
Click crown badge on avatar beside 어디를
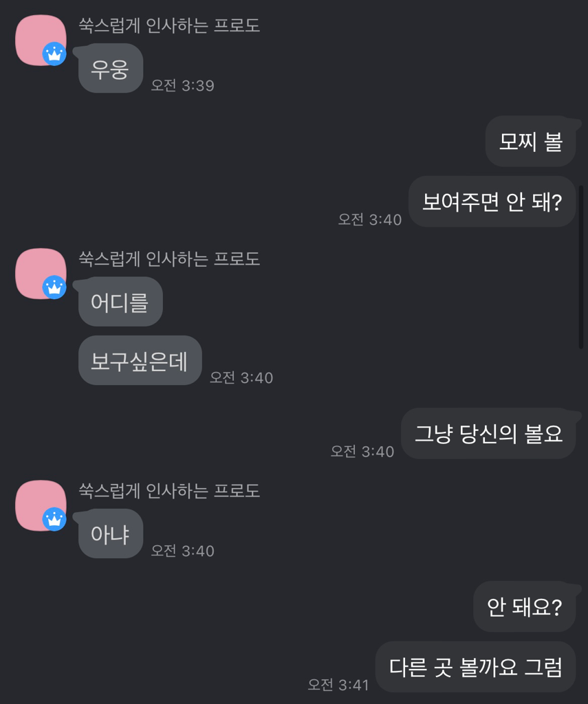pos(54,287)
